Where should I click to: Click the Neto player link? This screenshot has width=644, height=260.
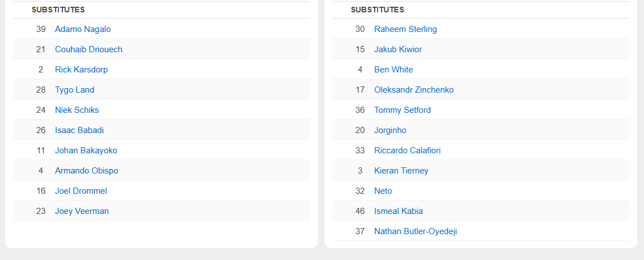coord(383,191)
